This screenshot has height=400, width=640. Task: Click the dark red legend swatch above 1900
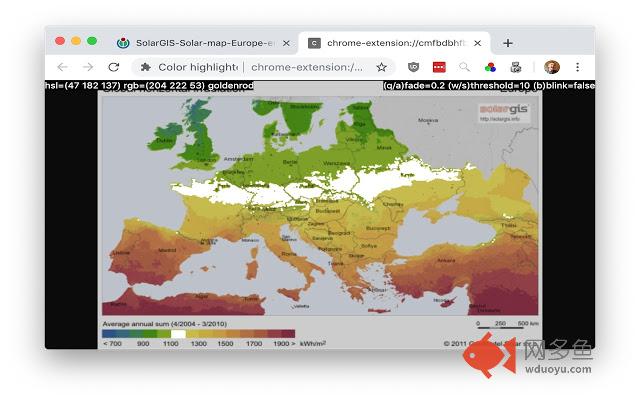point(288,334)
